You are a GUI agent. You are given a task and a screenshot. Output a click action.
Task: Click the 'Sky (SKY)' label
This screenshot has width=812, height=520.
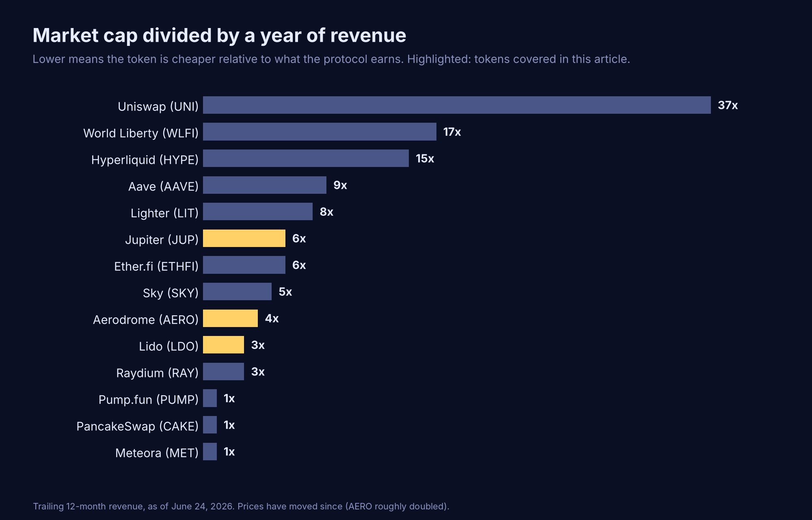click(171, 293)
